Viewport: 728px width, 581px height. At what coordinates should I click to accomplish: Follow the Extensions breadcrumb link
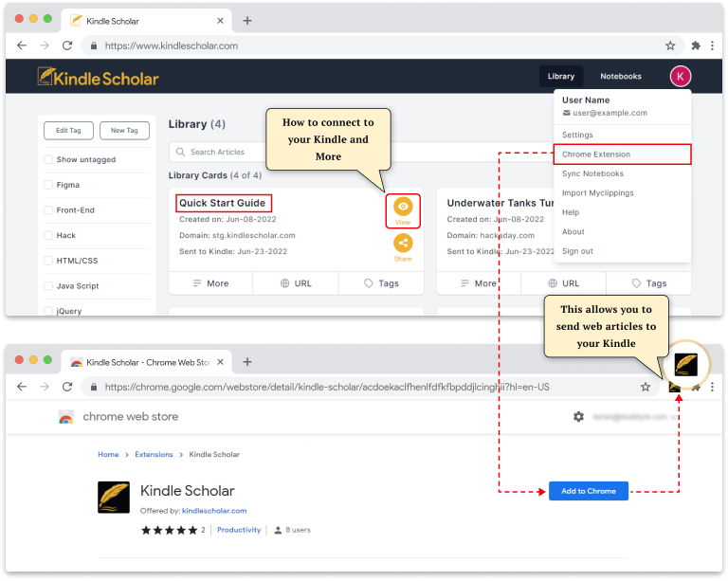click(x=154, y=454)
